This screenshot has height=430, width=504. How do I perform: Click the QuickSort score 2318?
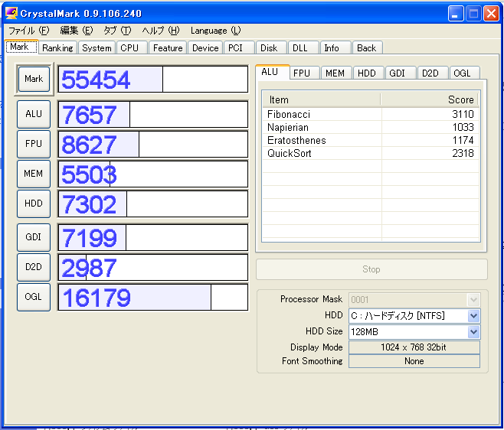click(463, 153)
